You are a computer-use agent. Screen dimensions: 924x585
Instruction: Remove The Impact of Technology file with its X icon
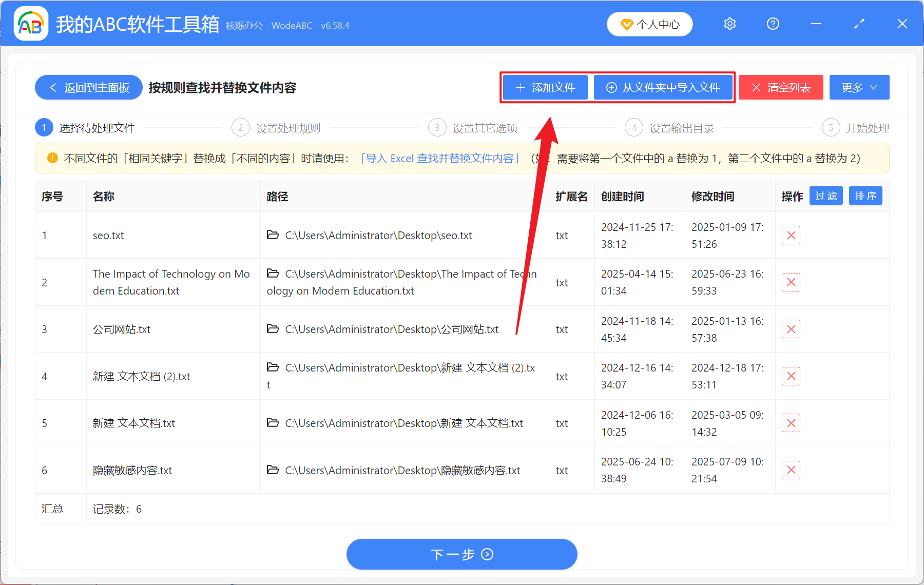click(x=791, y=282)
